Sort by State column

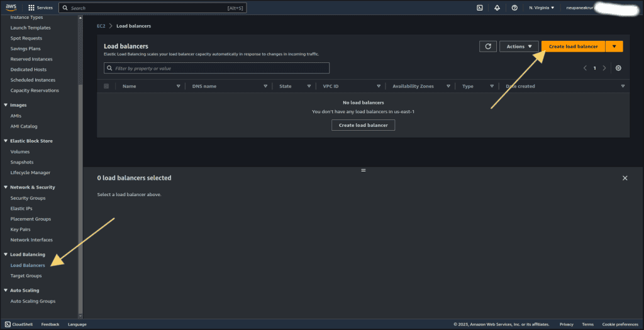point(309,86)
